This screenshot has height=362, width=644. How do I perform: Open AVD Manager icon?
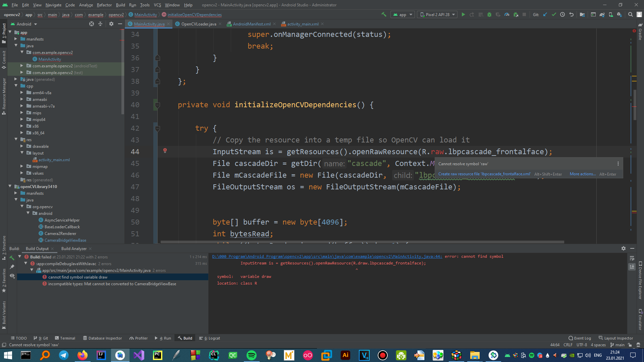coord(611,14)
